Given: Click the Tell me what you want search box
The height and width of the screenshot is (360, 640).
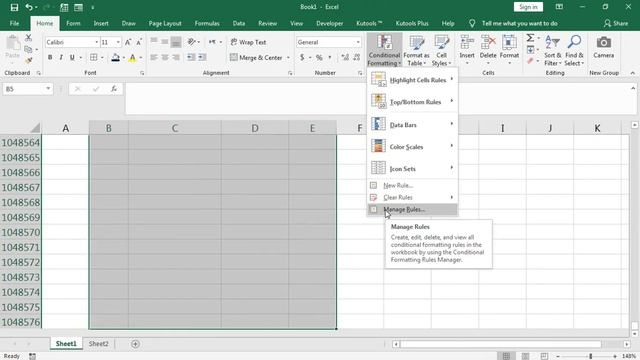Looking at the screenshot, I should [x=519, y=23].
